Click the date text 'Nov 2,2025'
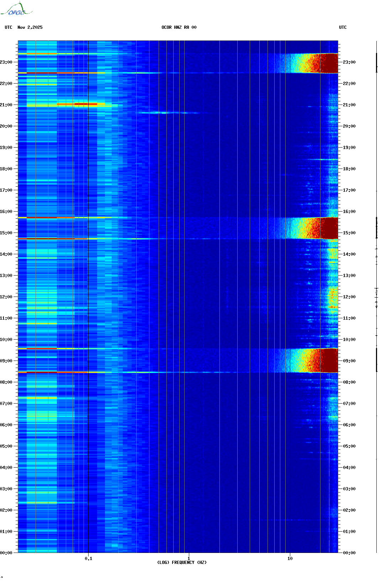The image size is (392, 581). [x=30, y=27]
